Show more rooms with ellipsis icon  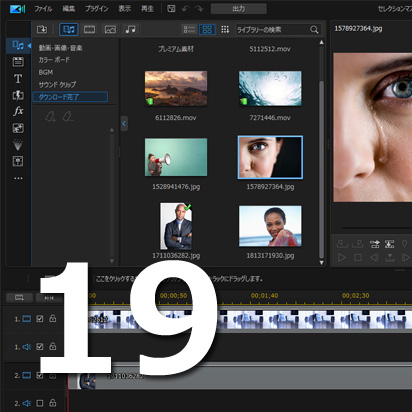[x=18, y=178]
